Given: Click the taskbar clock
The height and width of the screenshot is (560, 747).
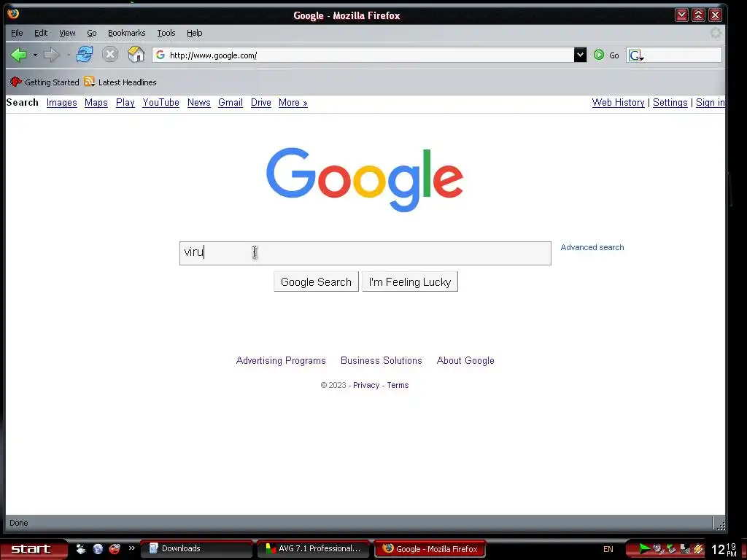Looking at the screenshot, I should (x=724, y=550).
